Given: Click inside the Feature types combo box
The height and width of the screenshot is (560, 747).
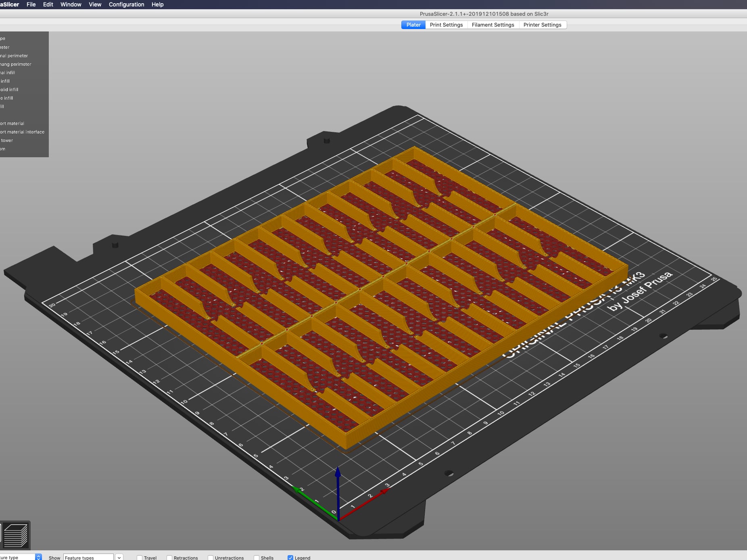Looking at the screenshot, I should coord(89,557).
